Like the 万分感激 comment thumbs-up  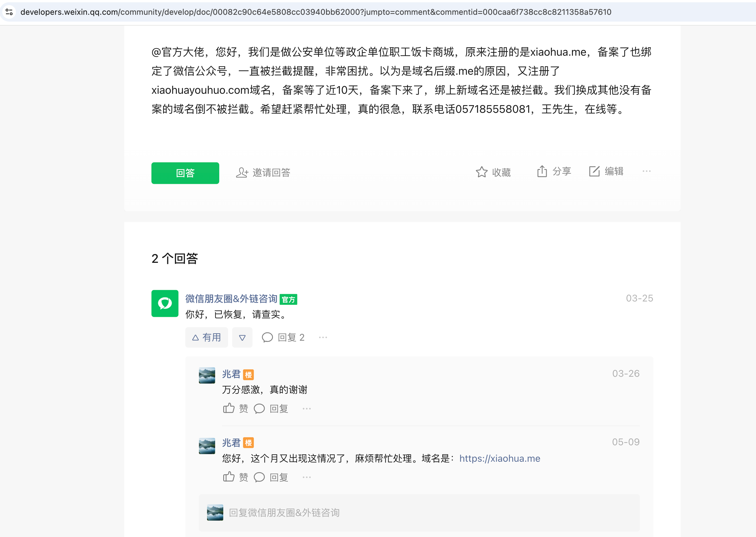(229, 408)
